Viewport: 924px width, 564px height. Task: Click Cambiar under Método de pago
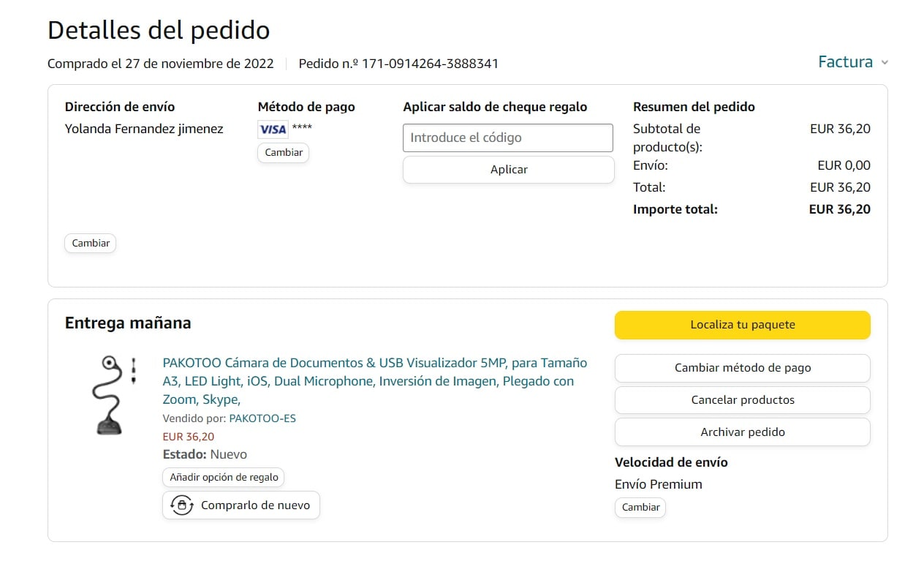pyautogui.click(x=283, y=153)
